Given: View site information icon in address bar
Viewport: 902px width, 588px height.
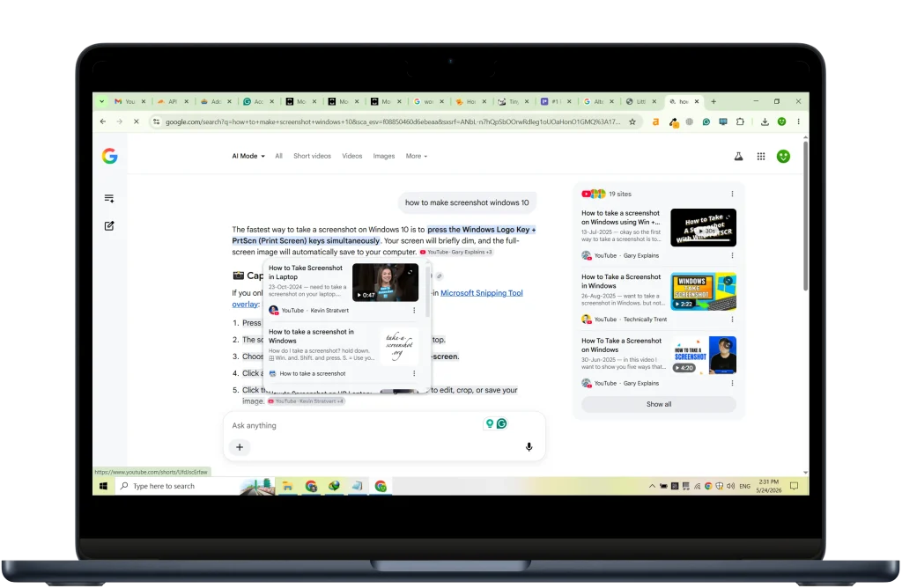Looking at the screenshot, I should (157, 121).
